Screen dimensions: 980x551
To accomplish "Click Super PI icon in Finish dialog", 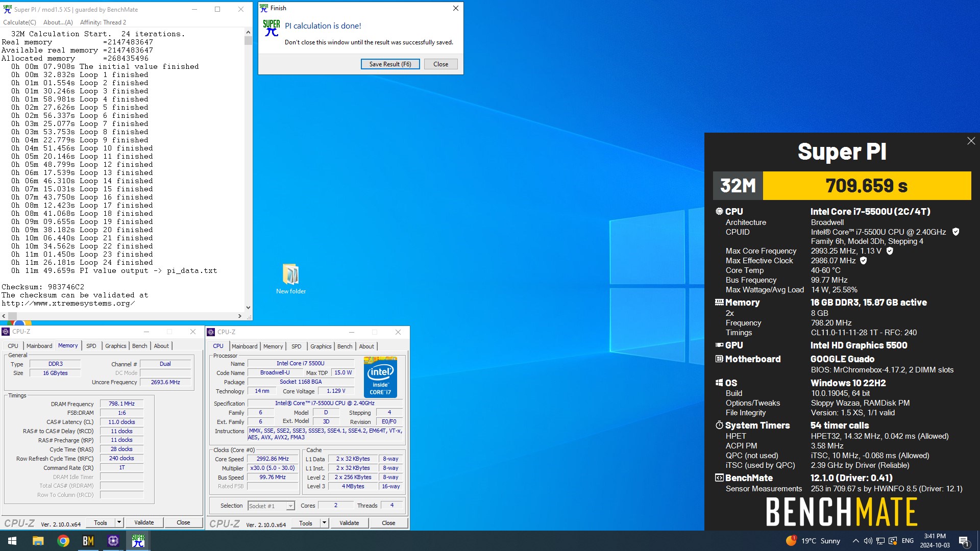I will click(x=272, y=28).
